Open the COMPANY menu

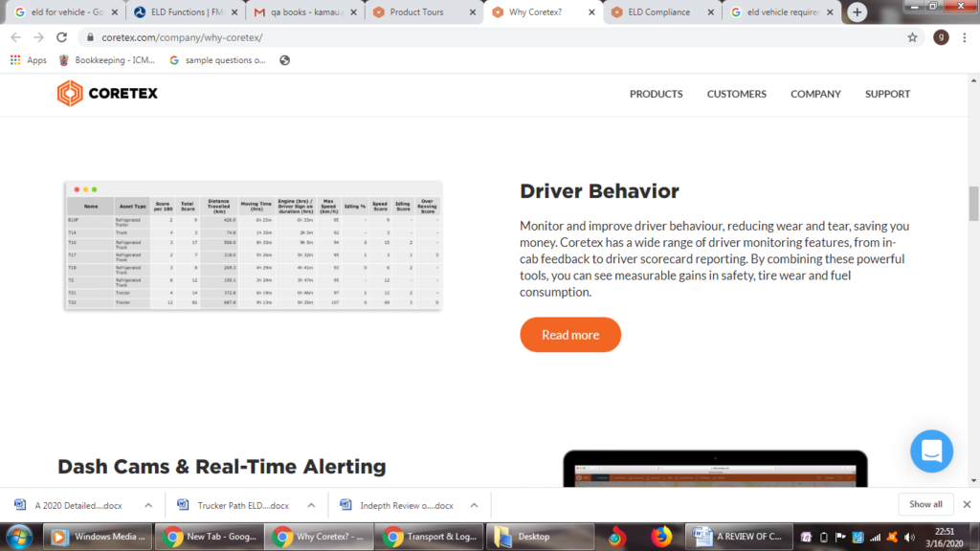tap(815, 94)
